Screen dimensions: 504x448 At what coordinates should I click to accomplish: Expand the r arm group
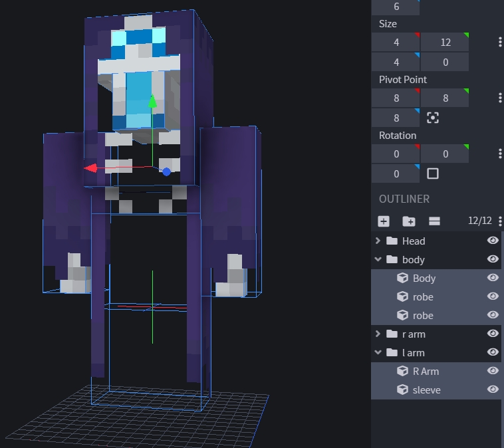tap(378, 334)
